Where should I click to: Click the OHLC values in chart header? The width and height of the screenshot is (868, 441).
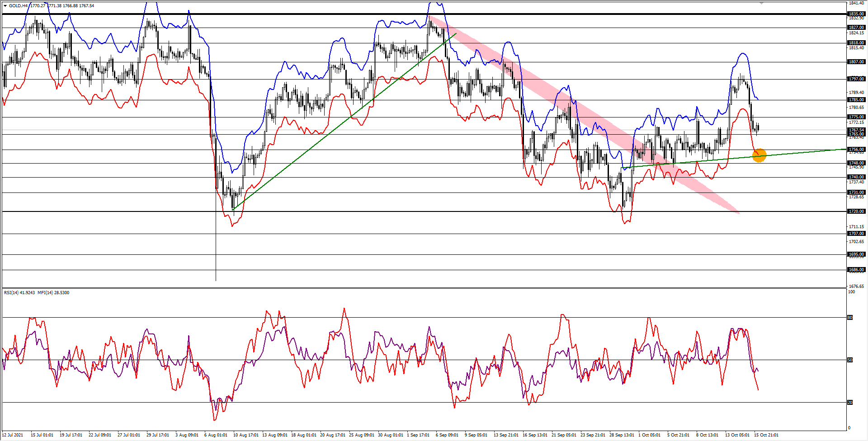[x=62, y=6]
